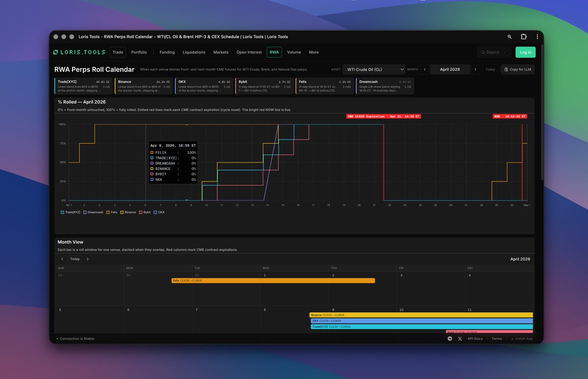This screenshot has height=379, width=588.
Task: Go to the Markets page
Action: coord(220,52)
